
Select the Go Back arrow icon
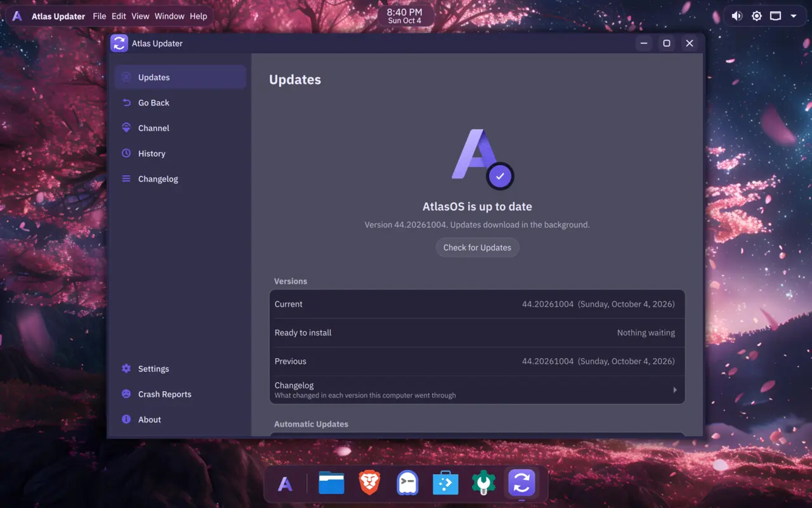[126, 103]
